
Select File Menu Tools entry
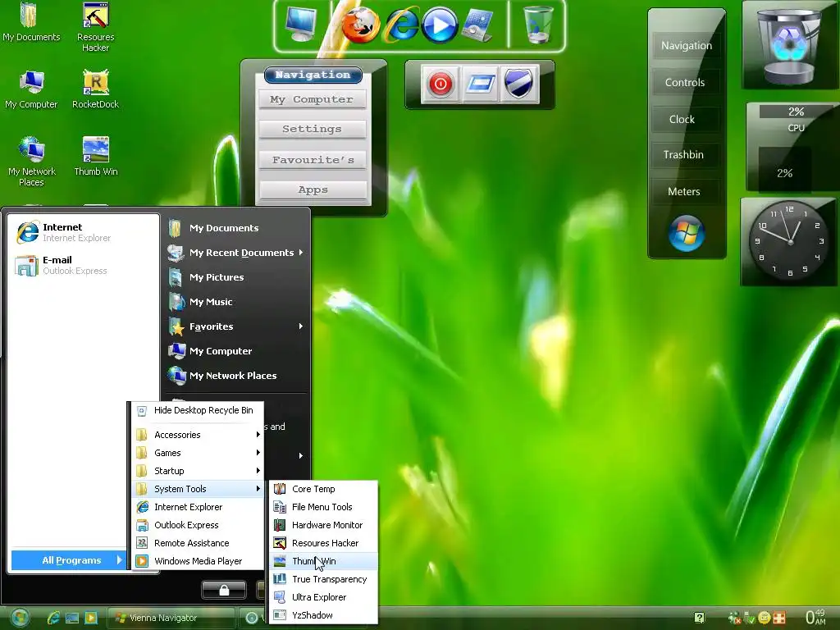323,507
